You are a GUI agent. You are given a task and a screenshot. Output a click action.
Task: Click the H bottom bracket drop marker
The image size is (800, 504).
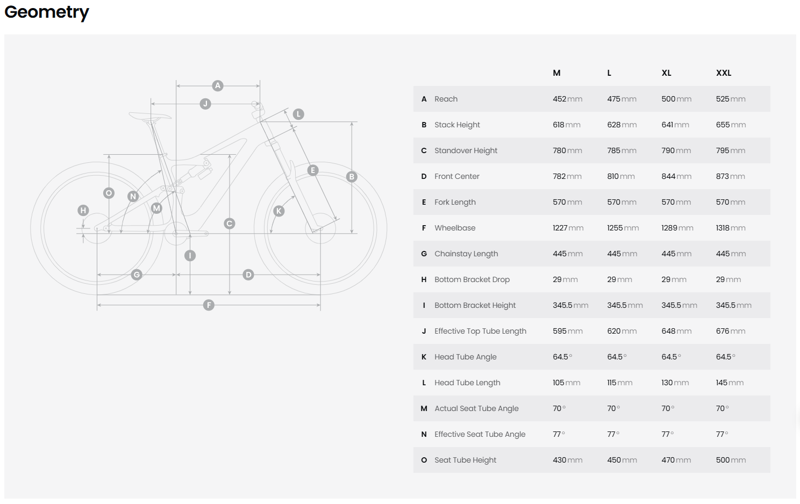point(83,210)
